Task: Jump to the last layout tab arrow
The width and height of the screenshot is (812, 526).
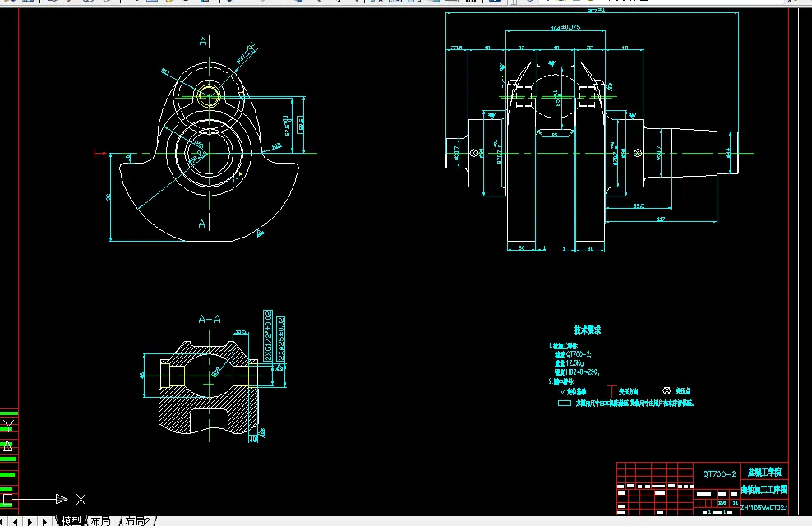Action: pos(44,521)
